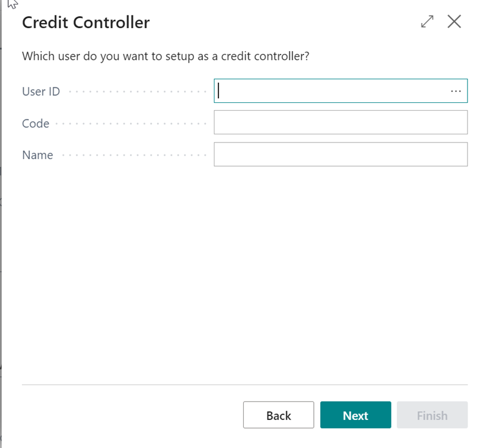This screenshot has height=448, width=483.
Task: Close the Credit Controller dialog
Action: tap(454, 22)
